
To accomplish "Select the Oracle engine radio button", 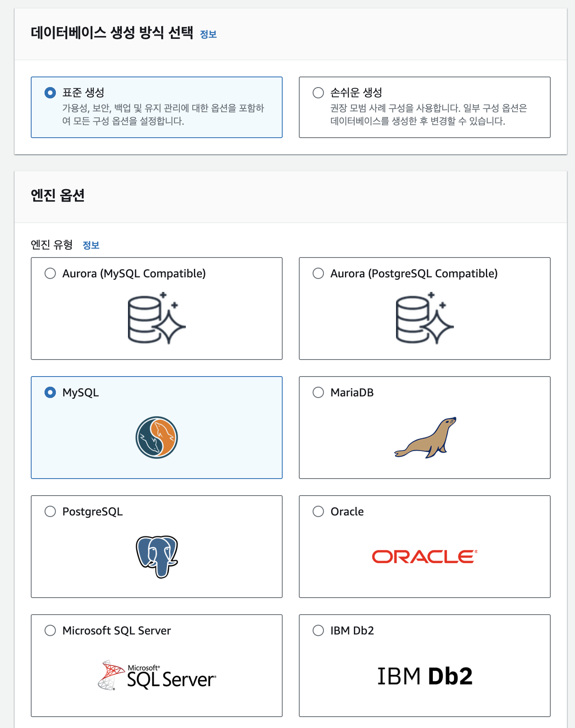I will click(317, 511).
